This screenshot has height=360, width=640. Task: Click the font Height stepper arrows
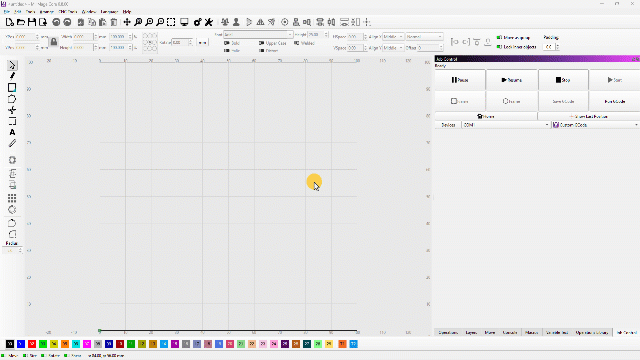[326, 35]
